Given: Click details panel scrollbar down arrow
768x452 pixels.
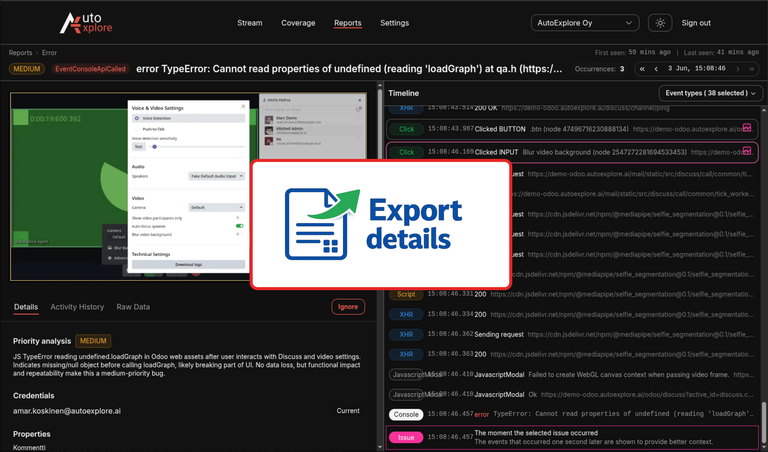Looking at the screenshot, I should (x=380, y=448).
